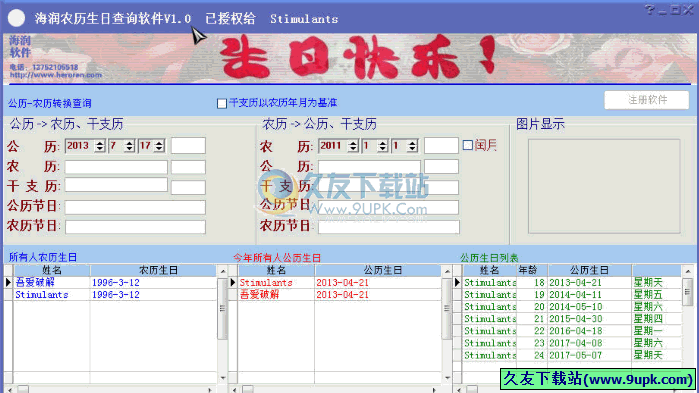Click scroll up arrow of 公历生日列表

687,271
